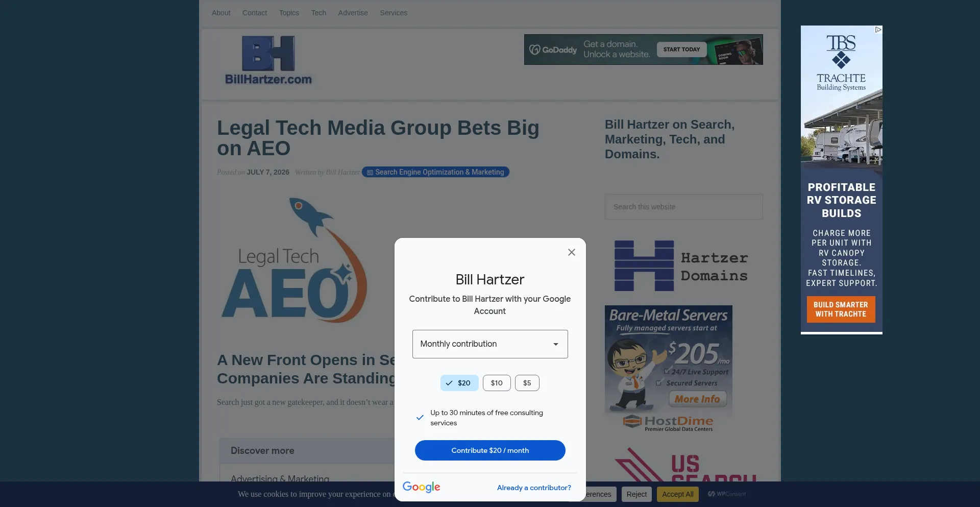Click Reject in cookie banner

[x=636, y=494]
